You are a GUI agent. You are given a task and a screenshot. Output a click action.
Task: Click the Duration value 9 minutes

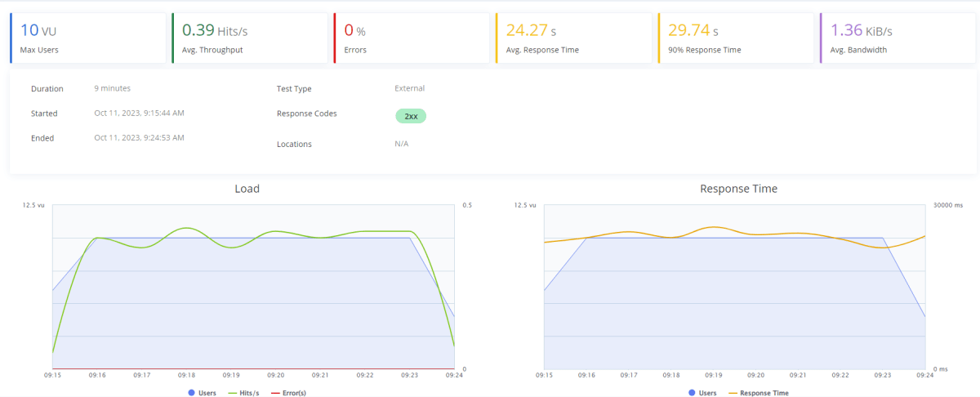coord(113,88)
